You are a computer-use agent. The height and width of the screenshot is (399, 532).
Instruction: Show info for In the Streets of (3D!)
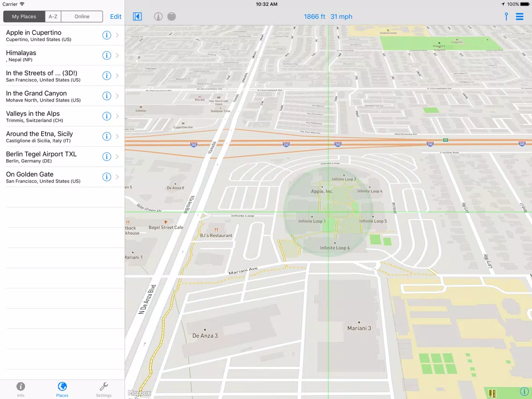click(x=106, y=76)
